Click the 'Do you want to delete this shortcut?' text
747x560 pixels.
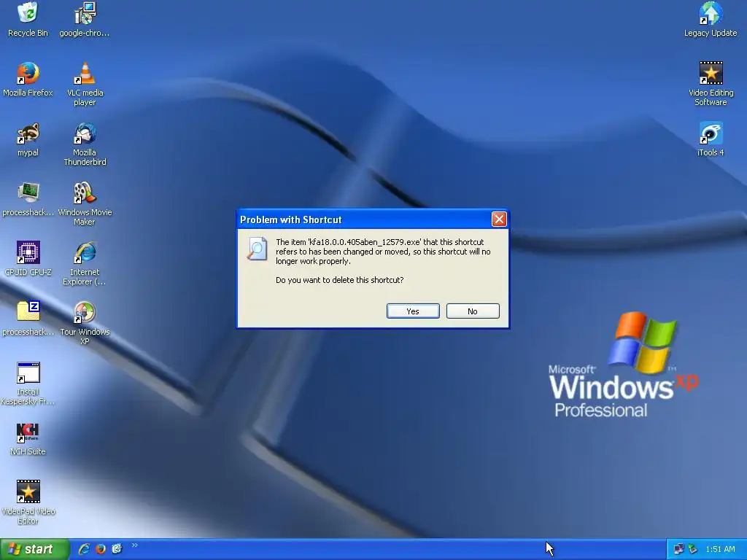[x=340, y=280]
